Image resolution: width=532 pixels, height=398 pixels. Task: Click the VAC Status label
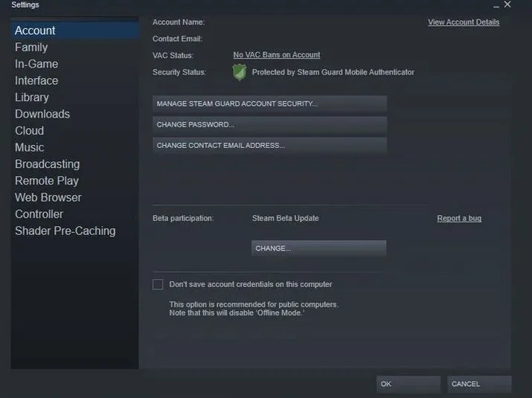tap(173, 55)
